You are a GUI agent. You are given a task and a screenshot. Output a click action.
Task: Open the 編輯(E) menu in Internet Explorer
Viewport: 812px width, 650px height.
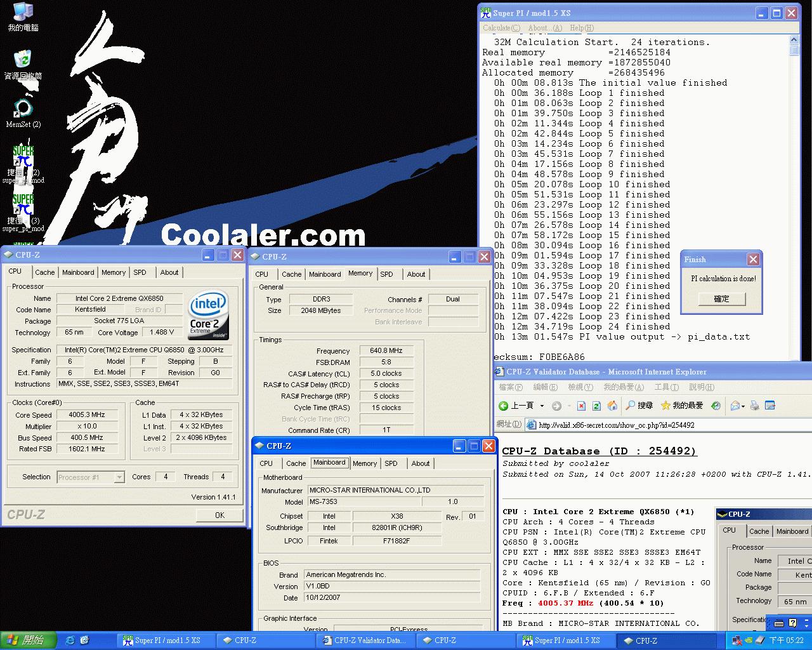point(545,387)
